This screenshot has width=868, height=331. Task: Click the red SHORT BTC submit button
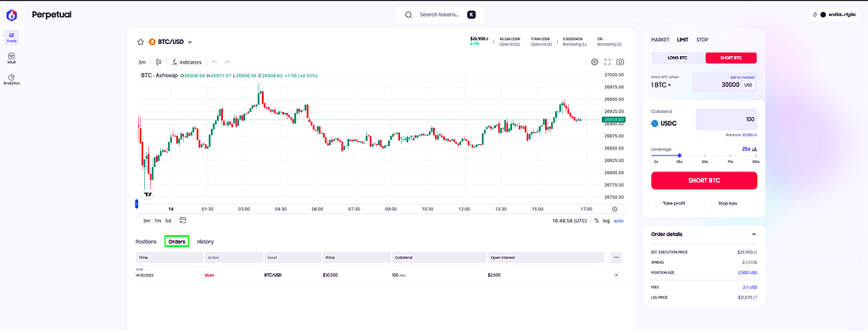point(704,181)
